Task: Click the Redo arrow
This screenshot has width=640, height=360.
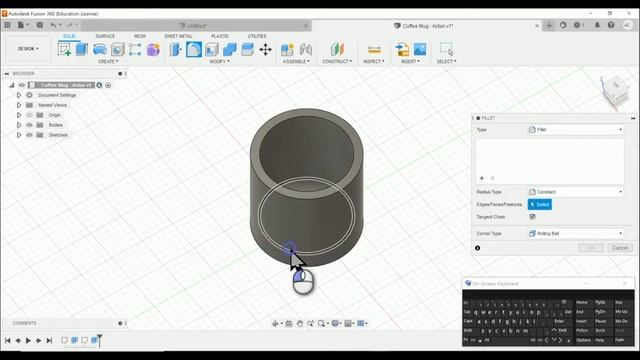Action: click(x=69, y=25)
